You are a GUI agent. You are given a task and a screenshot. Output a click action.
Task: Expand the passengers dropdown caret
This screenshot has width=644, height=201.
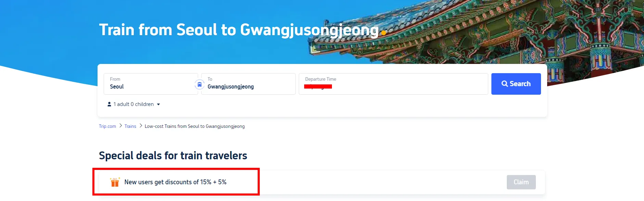158,105
